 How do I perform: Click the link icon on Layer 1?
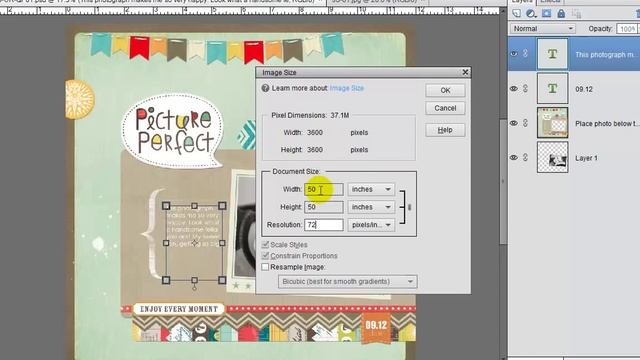(526, 157)
